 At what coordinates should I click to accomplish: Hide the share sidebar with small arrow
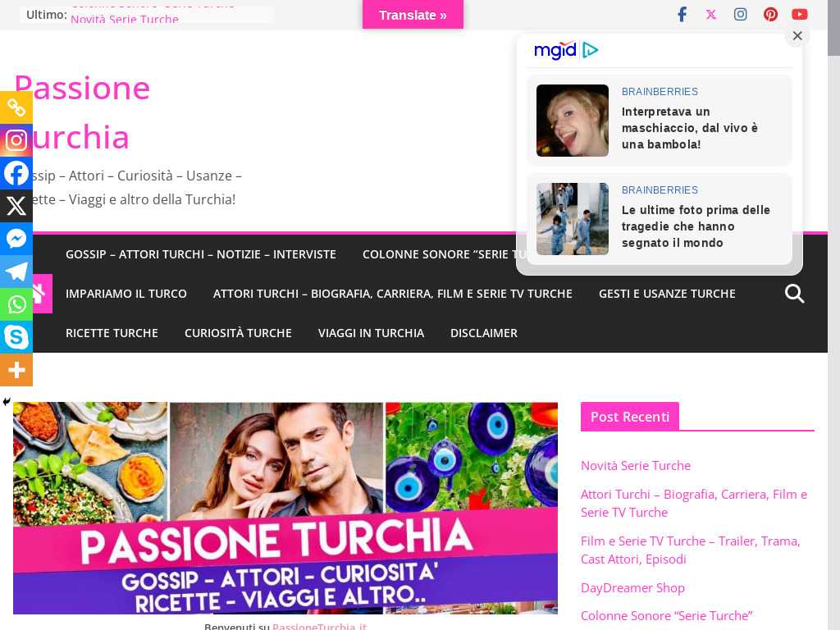pyautogui.click(x=7, y=402)
